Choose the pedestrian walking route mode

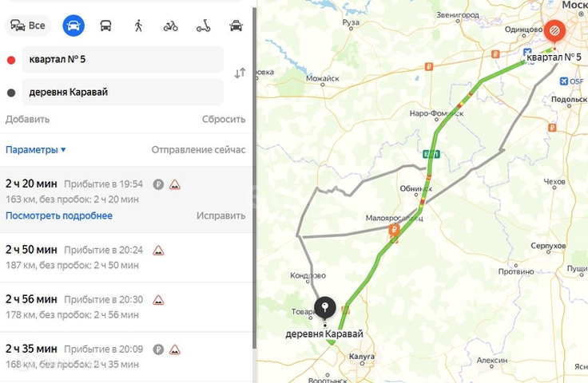click(x=138, y=26)
